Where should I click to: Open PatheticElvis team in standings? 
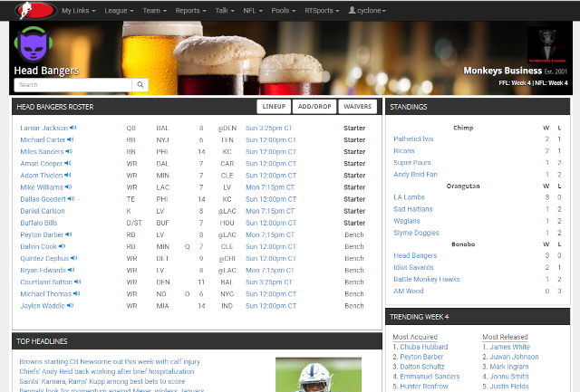[413, 139]
